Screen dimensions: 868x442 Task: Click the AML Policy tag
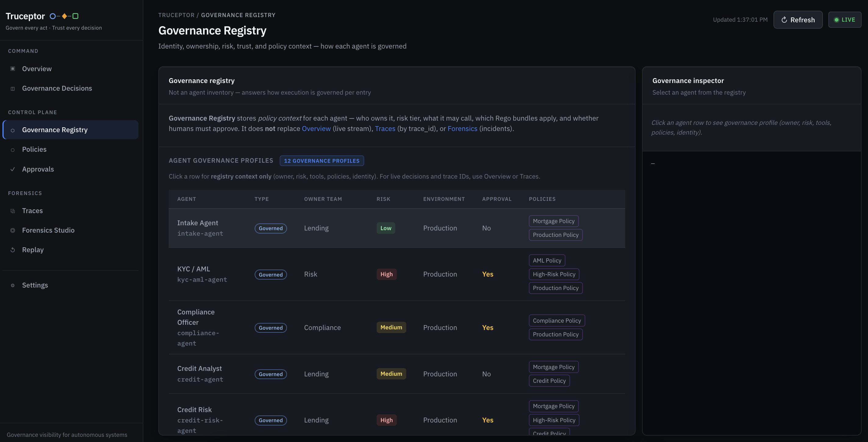coord(547,261)
